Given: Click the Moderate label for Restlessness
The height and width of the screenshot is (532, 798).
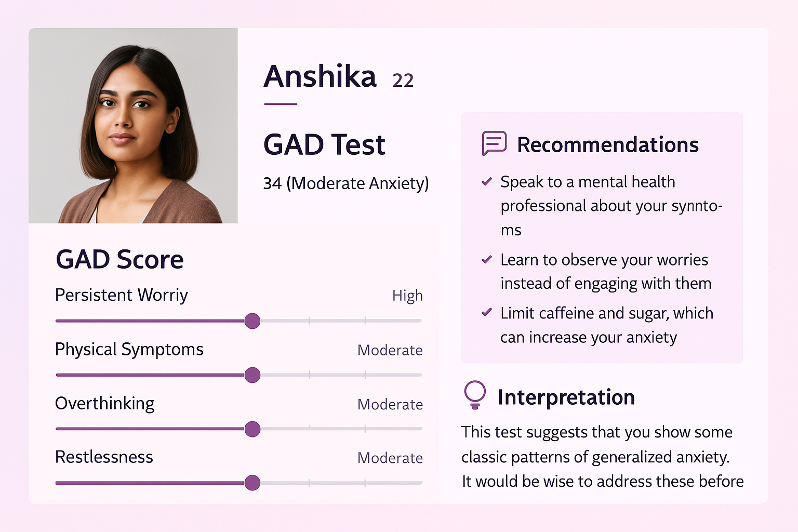Looking at the screenshot, I should tap(390, 458).
